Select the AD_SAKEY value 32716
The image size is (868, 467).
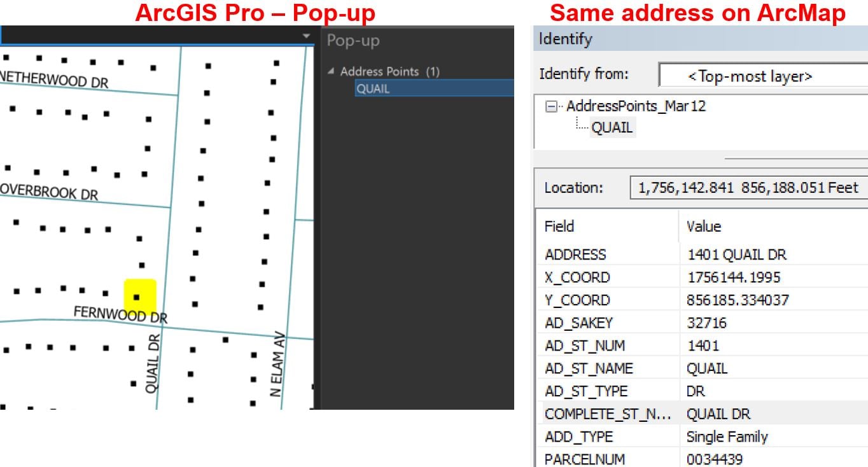(x=706, y=323)
